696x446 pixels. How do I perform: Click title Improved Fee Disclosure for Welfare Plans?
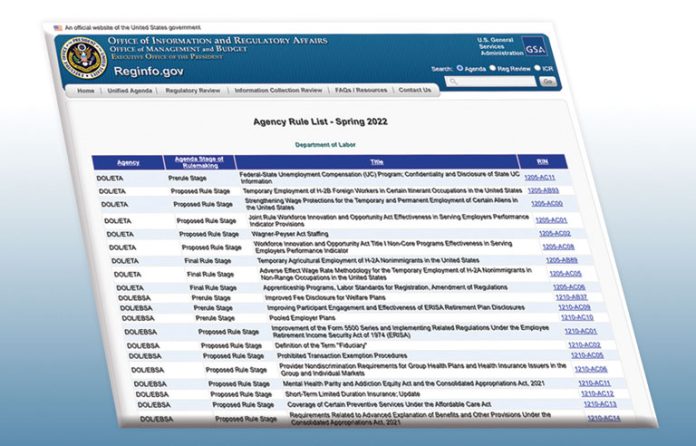(325, 297)
